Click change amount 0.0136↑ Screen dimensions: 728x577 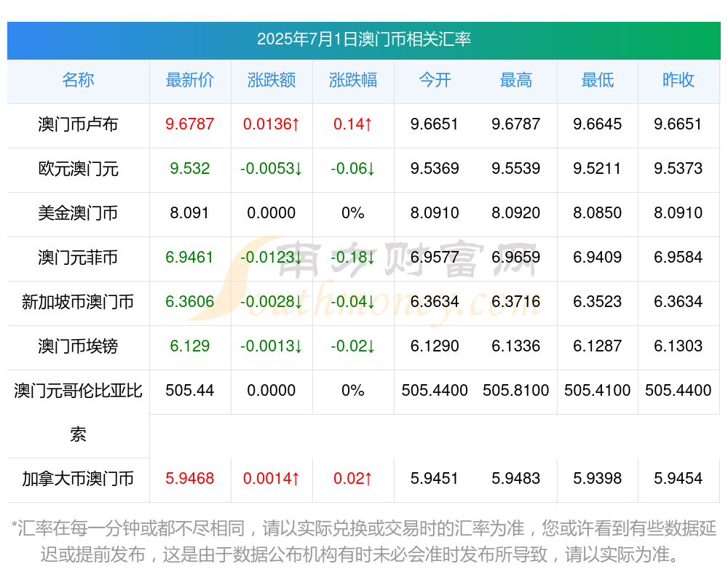[x=272, y=124]
